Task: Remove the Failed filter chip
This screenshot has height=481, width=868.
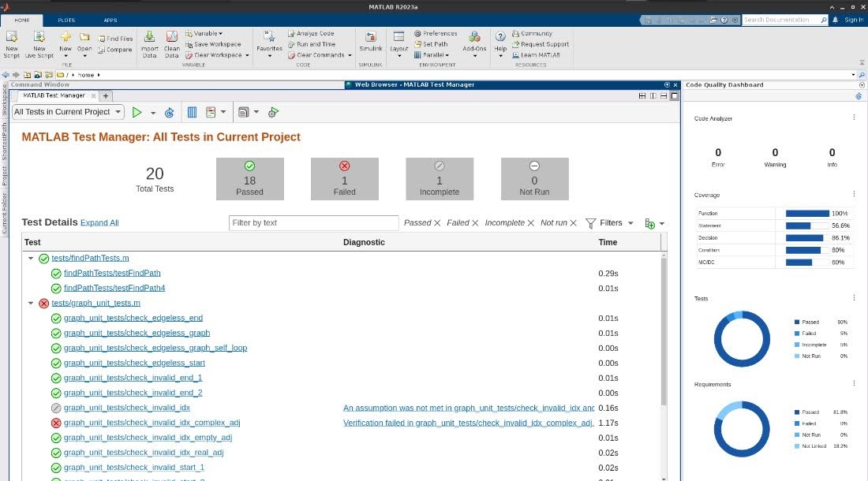Action: (x=475, y=223)
